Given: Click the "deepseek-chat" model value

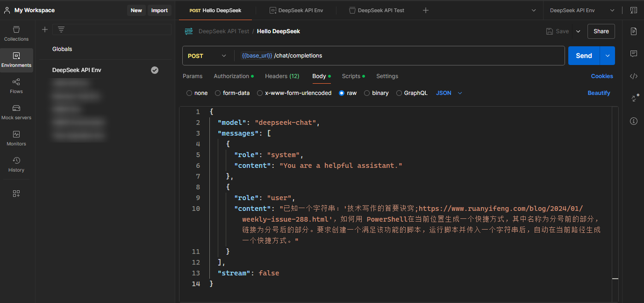Looking at the screenshot, I should pos(285,123).
